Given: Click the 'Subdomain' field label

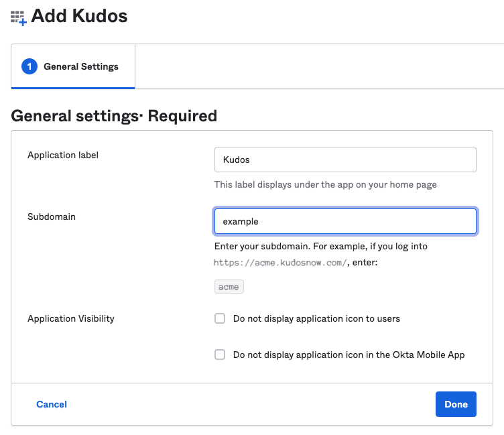Looking at the screenshot, I should tap(52, 216).
